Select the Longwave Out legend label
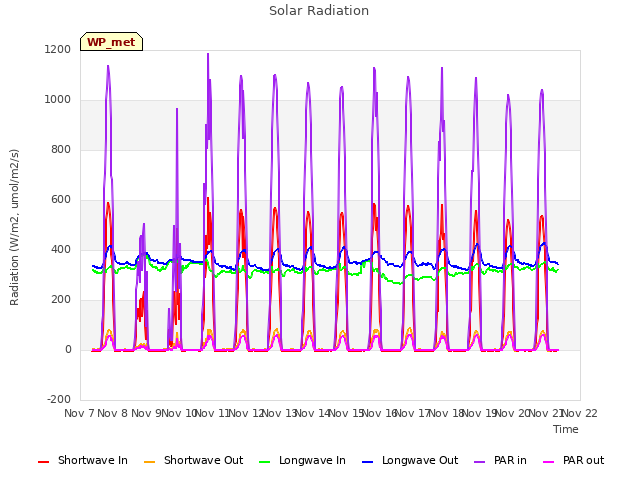640x480 pixels. [420, 460]
